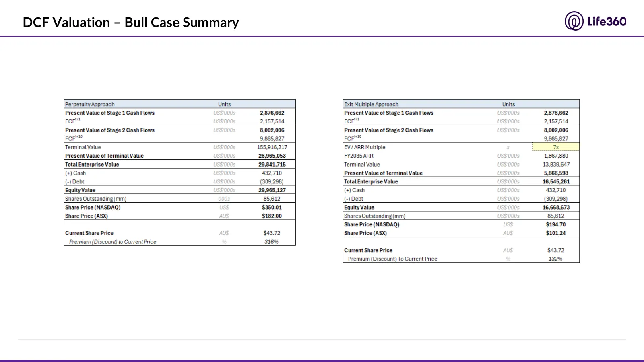644x362 pixels.
Task: Select "Shares Outstanding (mm)" in Perpetuity Approach table
Action: [x=96, y=199]
